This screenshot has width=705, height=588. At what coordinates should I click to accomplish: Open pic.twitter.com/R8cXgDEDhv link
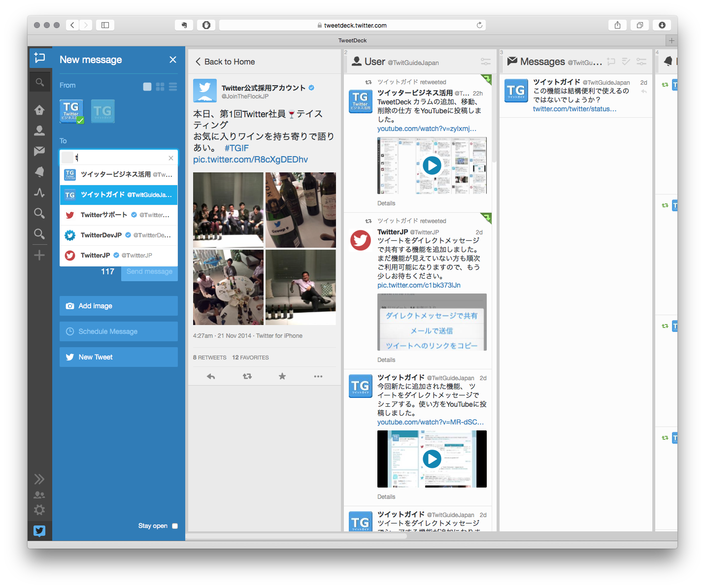pyautogui.click(x=250, y=160)
